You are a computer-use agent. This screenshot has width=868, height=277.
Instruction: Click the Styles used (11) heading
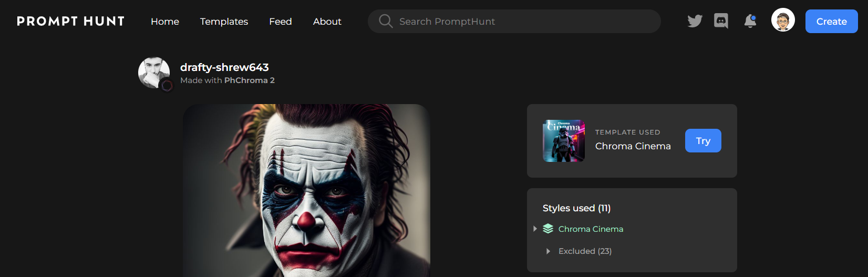tap(576, 208)
